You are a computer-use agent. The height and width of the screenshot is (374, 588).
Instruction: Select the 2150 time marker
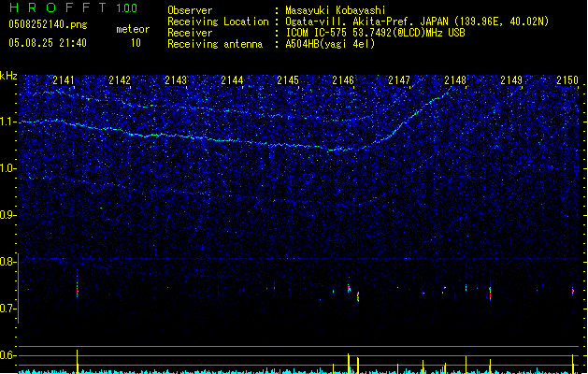click(x=567, y=81)
